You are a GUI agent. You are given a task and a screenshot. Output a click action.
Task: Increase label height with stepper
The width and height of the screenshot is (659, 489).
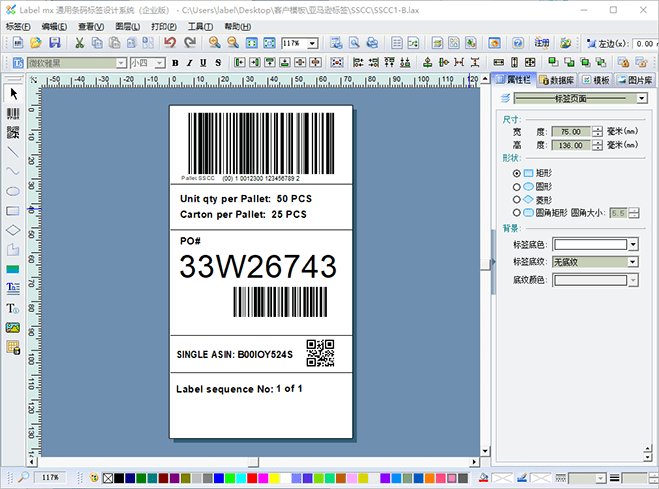[x=597, y=142]
